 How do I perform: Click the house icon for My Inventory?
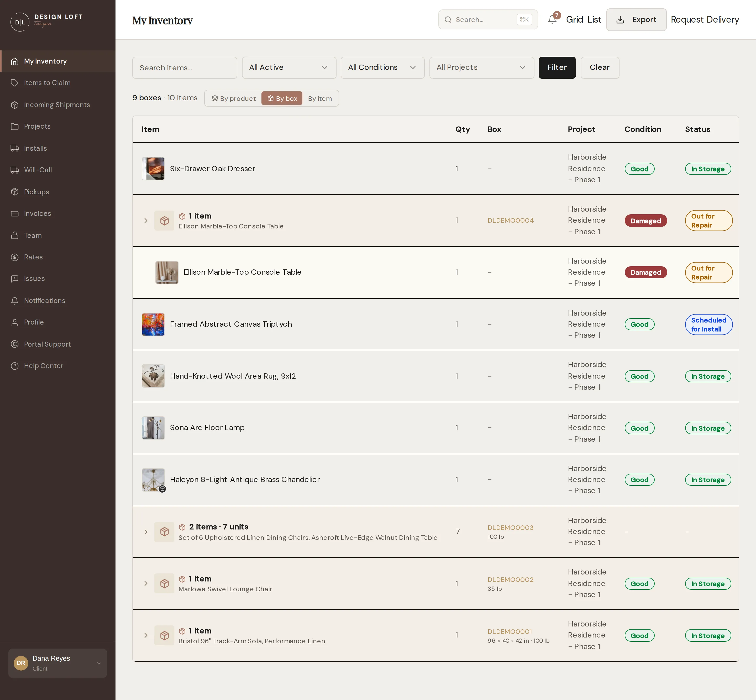[x=15, y=61]
